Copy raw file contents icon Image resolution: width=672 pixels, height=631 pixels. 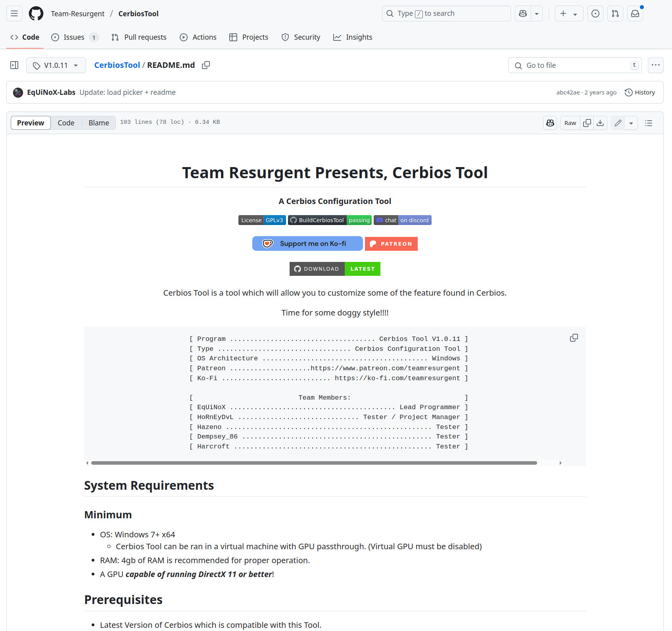587,123
